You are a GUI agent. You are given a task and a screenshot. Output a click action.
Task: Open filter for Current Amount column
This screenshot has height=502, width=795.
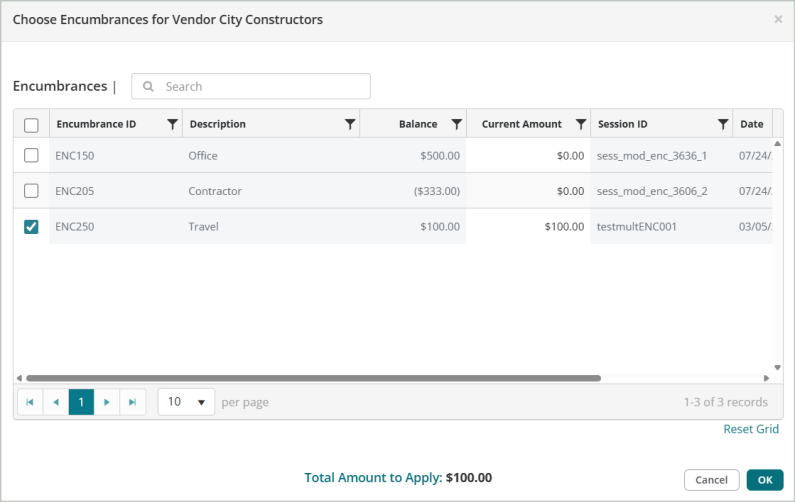point(580,125)
